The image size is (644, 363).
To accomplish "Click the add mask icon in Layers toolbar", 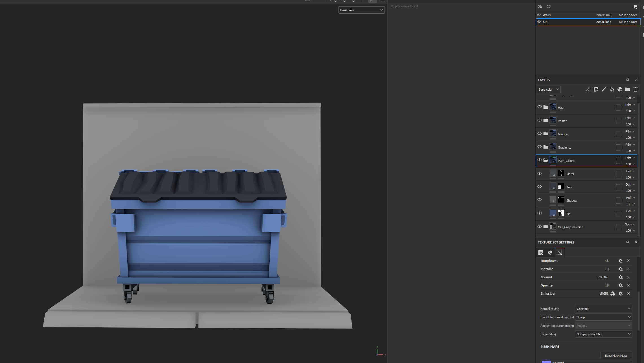I will [596, 90].
